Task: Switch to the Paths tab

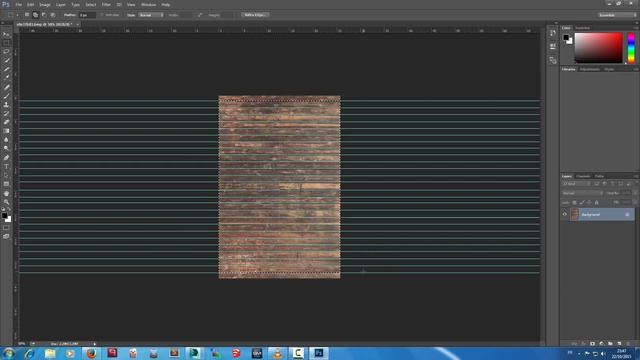Action: pos(599,176)
